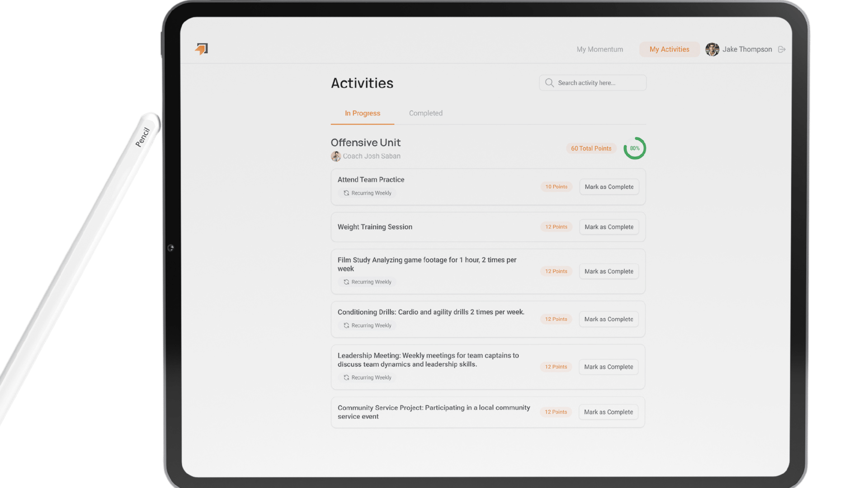Click Jake Thompson's profile avatar

pos(712,49)
